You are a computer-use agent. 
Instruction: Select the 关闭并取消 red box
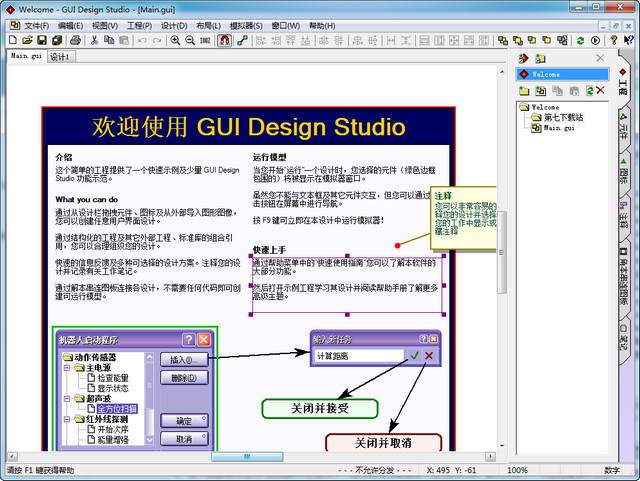383,443
